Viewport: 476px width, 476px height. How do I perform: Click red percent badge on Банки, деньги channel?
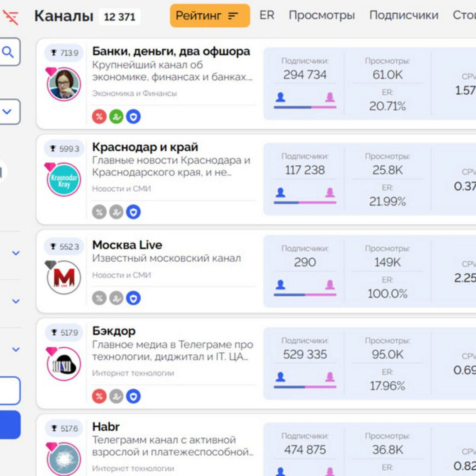click(x=99, y=116)
